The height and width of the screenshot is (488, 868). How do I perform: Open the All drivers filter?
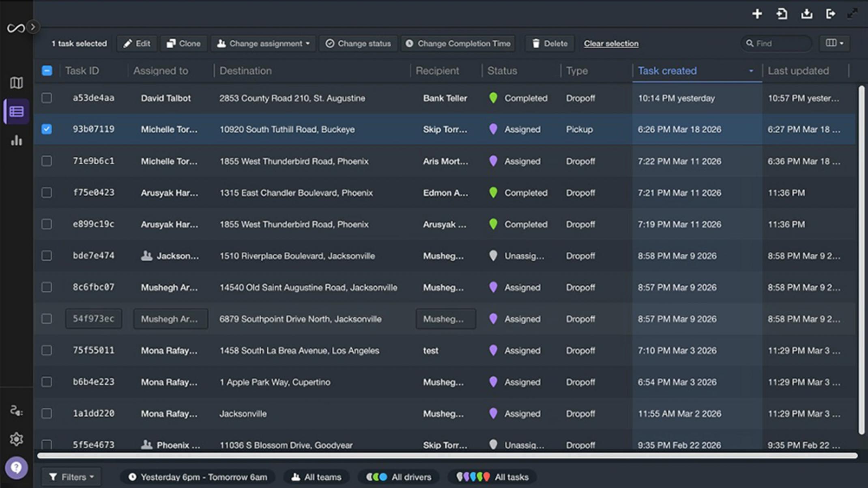pyautogui.click(x=398, y=477)
